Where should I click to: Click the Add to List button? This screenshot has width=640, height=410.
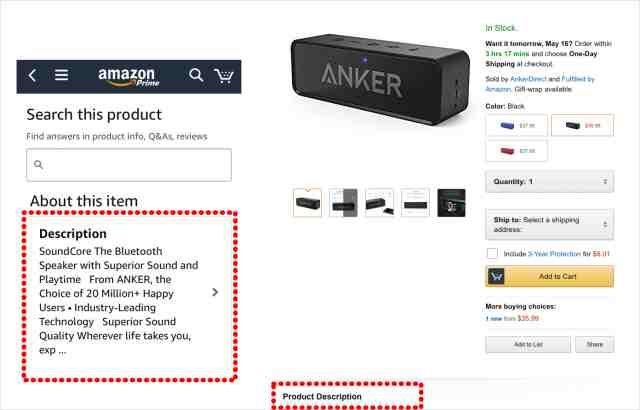click(528, 345)
